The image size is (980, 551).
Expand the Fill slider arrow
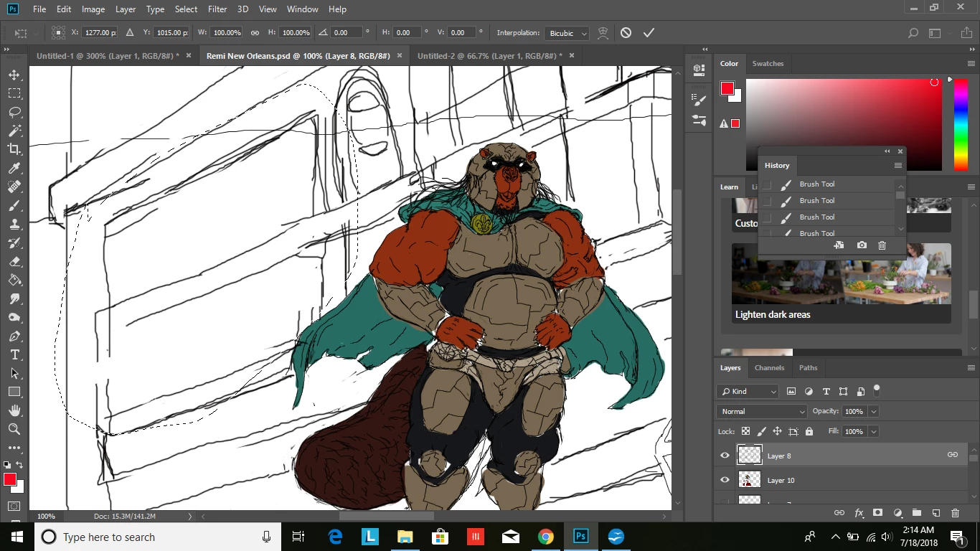pyautogui.click(x=873, y=431)
